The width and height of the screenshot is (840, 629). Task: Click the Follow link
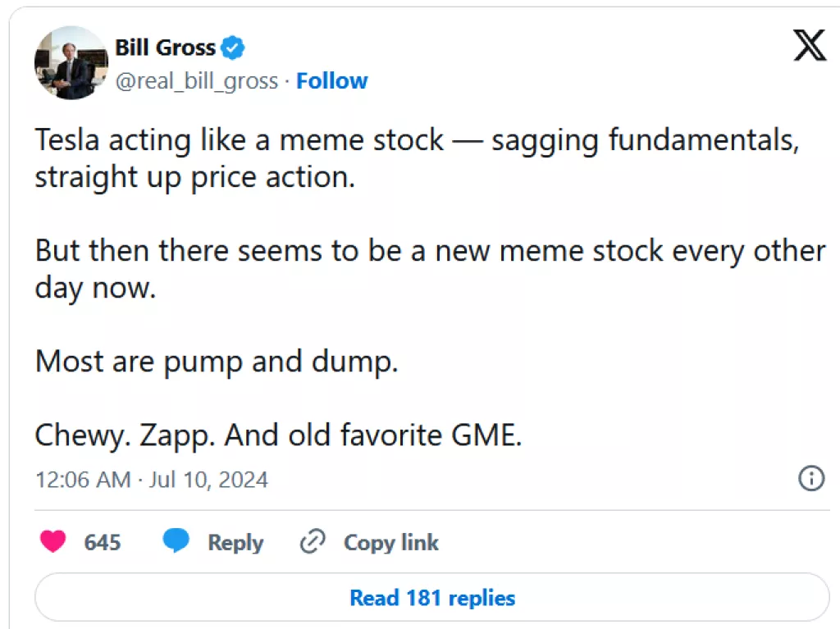click(x=331, y=80)
